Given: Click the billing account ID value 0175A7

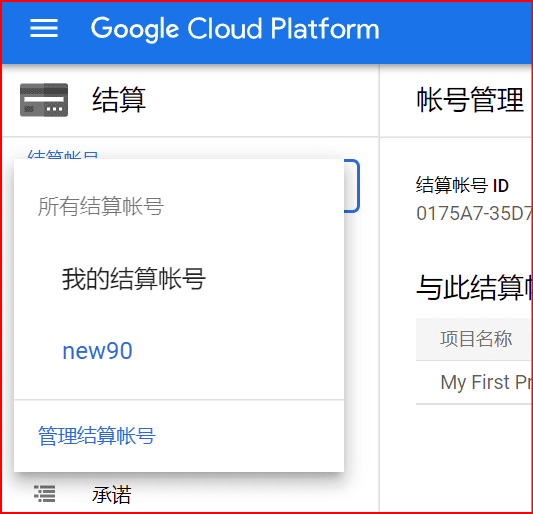Looking at the screenshot, I should point(474,213).
